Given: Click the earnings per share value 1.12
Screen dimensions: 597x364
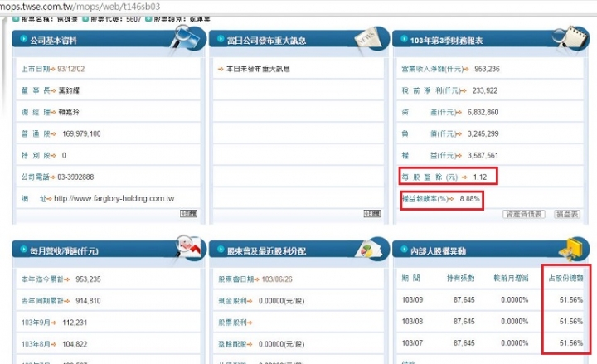Looking at the screenshot, I should (x=480, y=177).
